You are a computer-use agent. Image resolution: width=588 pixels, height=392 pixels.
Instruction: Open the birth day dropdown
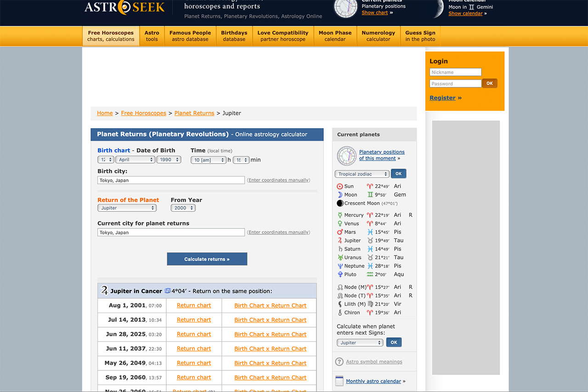click(106, 160)
